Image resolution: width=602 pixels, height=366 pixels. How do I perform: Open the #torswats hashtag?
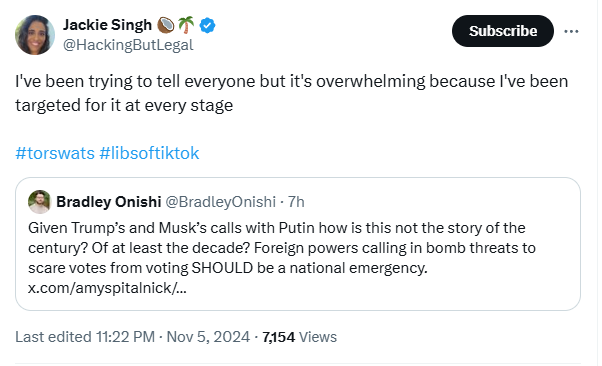[x=55, y=153]
